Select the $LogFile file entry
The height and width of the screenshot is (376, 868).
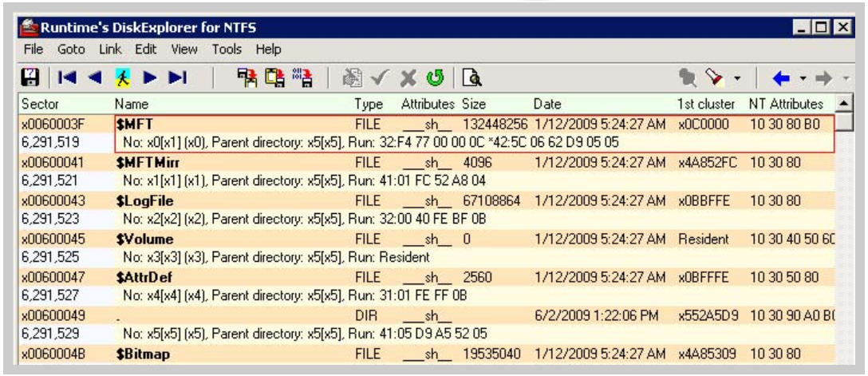point(145,200)
